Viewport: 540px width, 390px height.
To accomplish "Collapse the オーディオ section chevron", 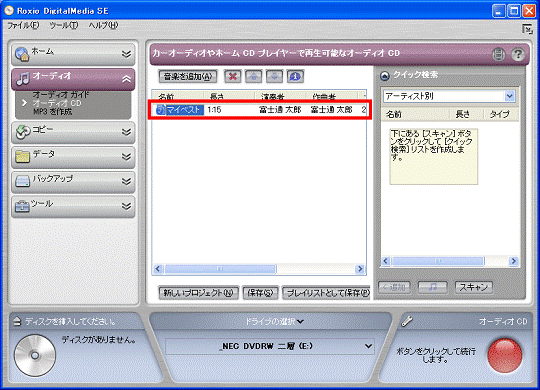I will click(x=126, y=79).
